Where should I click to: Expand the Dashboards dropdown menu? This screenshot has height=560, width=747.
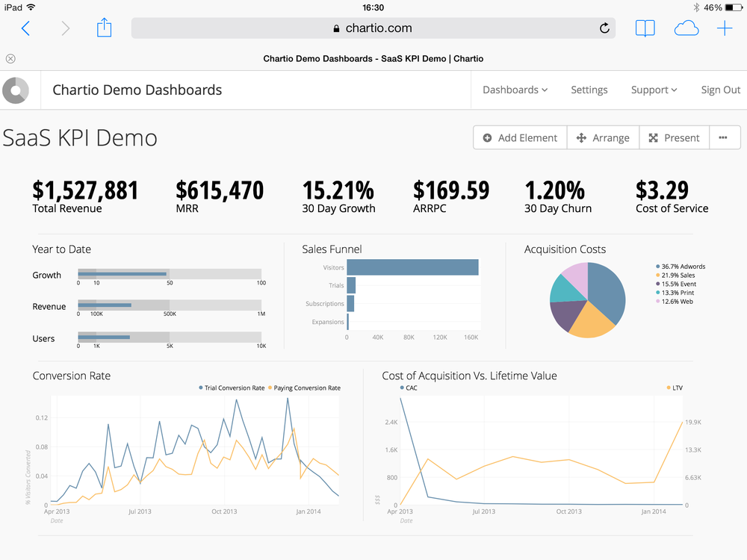pos(515,90)
